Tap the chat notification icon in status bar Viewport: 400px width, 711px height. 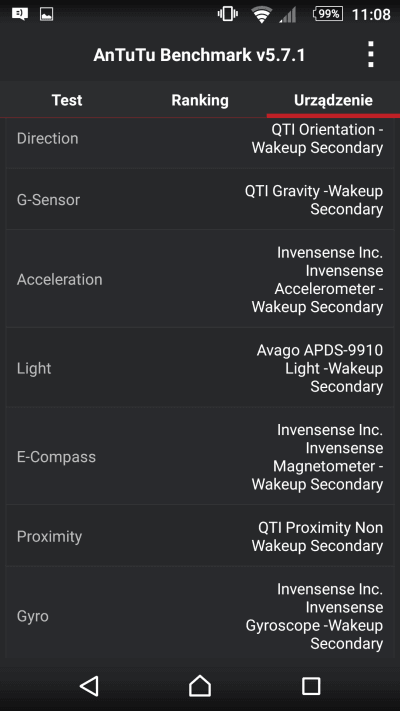coord(20,14)
